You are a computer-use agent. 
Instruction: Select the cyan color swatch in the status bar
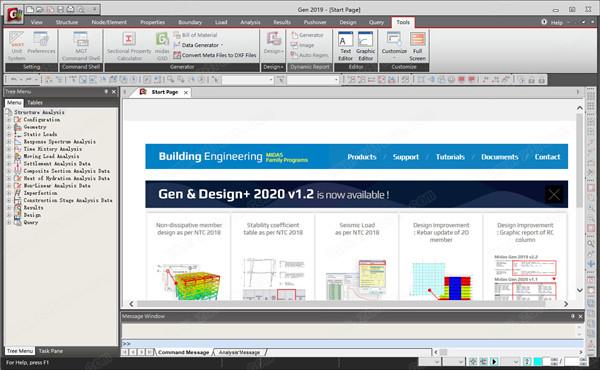coord(538,361)
